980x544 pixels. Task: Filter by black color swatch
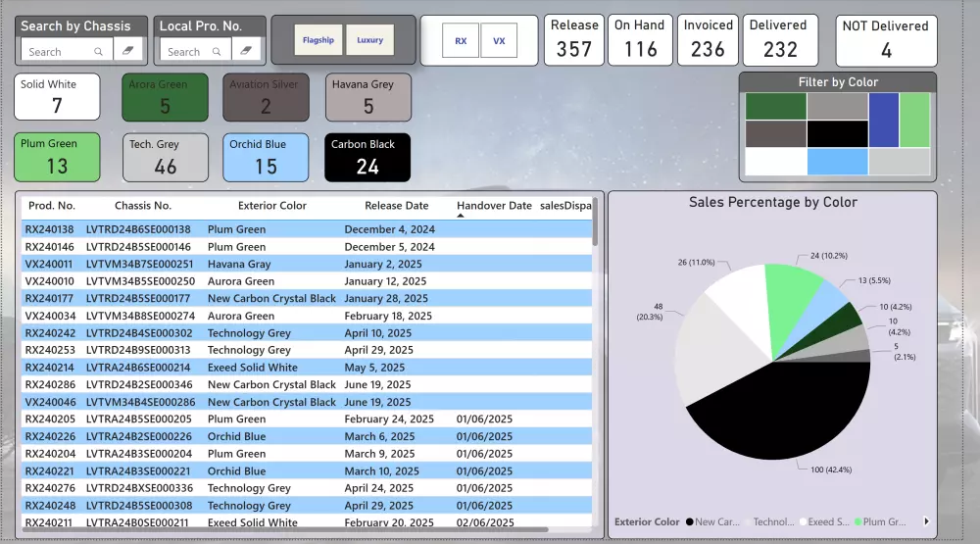(x=838, y=134)
